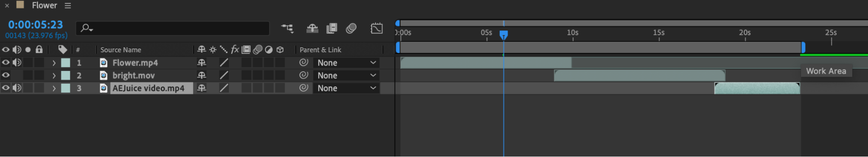Click in the layer search field
Viewport: 868px width, 157px height.
point(173,28)
